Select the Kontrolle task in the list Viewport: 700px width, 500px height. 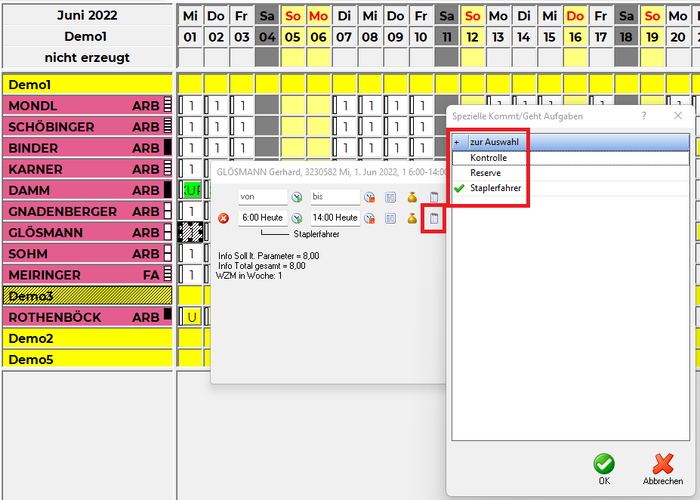pos(488,158)
